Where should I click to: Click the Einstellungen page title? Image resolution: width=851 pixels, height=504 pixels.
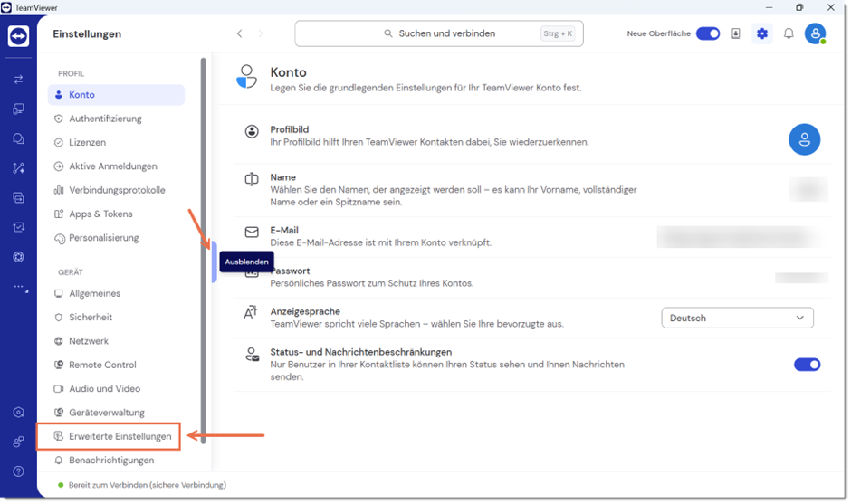[87, 34]
